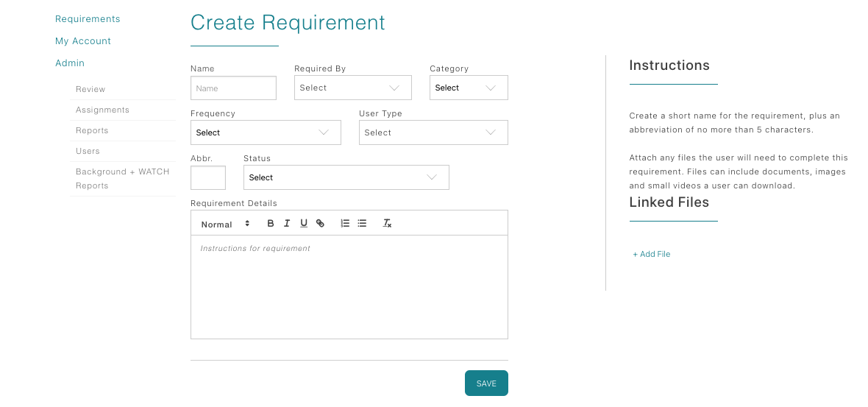The height and width of the screenshot is (407, 868).
Task: Click the Linked Files heading
Action: coord(669,202)
